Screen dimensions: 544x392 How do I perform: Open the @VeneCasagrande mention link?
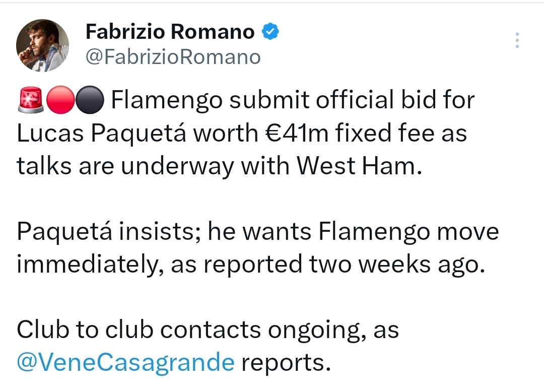click(126, 361)
